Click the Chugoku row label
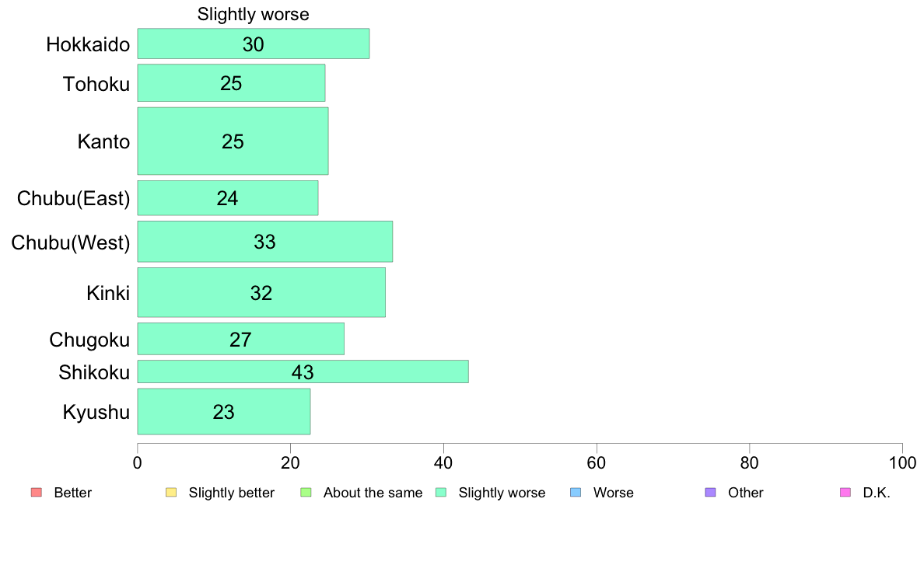This screenshot has width=924, height=572. (x=89, y=340)
